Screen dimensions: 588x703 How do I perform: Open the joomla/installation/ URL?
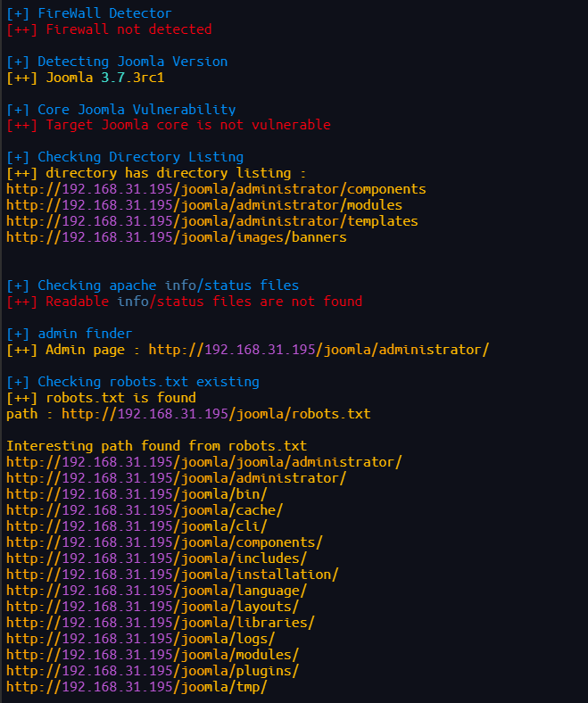tap(173, 575)
